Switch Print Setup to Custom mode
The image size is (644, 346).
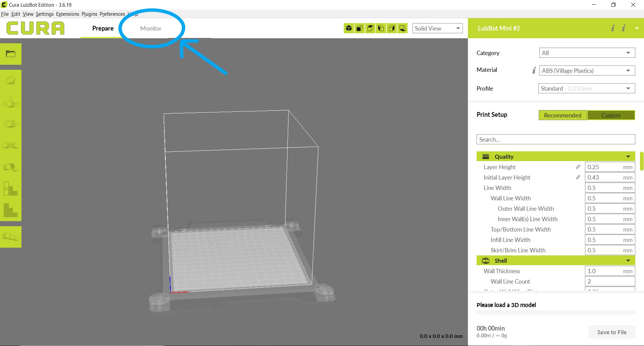point(611,115)
